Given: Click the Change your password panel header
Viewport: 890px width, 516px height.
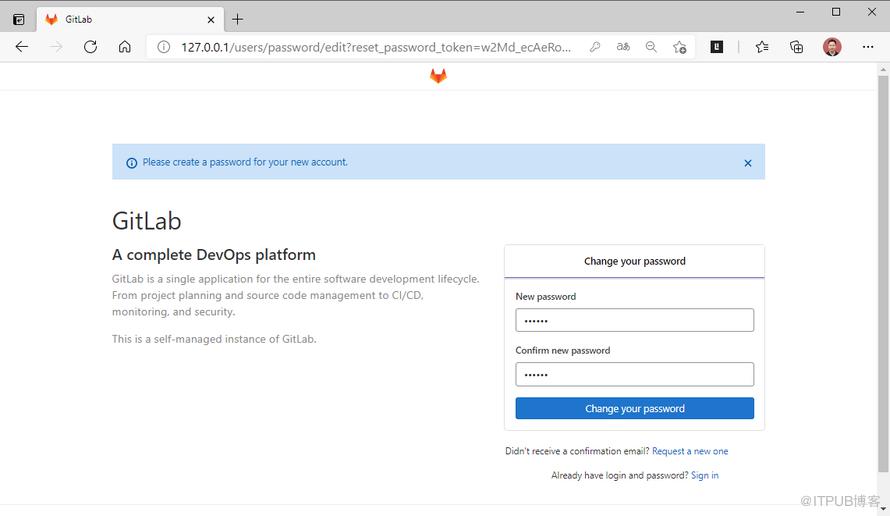Looking at the screenshot, I should (x=635, y=261).
